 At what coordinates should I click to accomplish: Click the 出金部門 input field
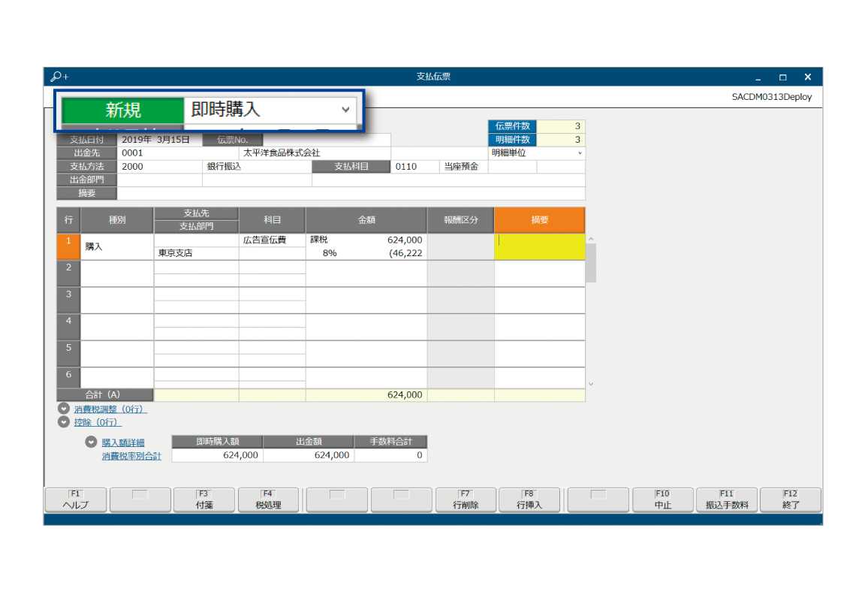pyautogui.click(x=159, y=180)
